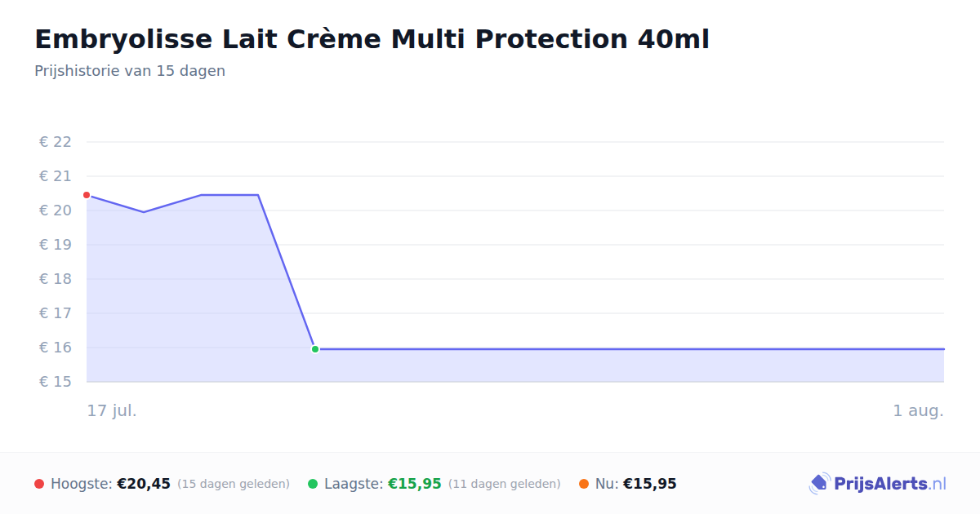The image size is (980, 514).
Task: Click the 15 dagen geleden note
Action: pos(234,484)
